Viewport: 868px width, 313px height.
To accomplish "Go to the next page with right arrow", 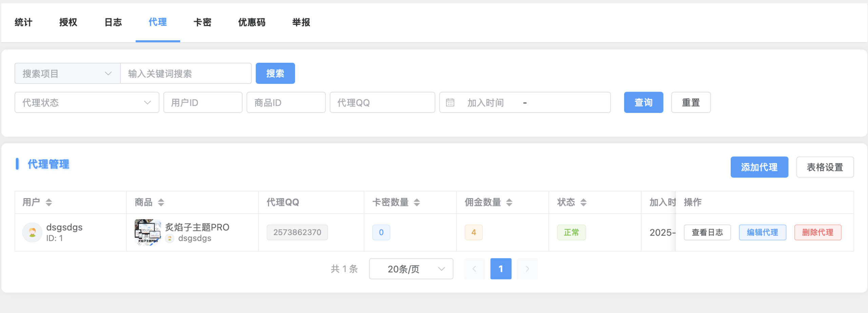I will tap(528, 269).
